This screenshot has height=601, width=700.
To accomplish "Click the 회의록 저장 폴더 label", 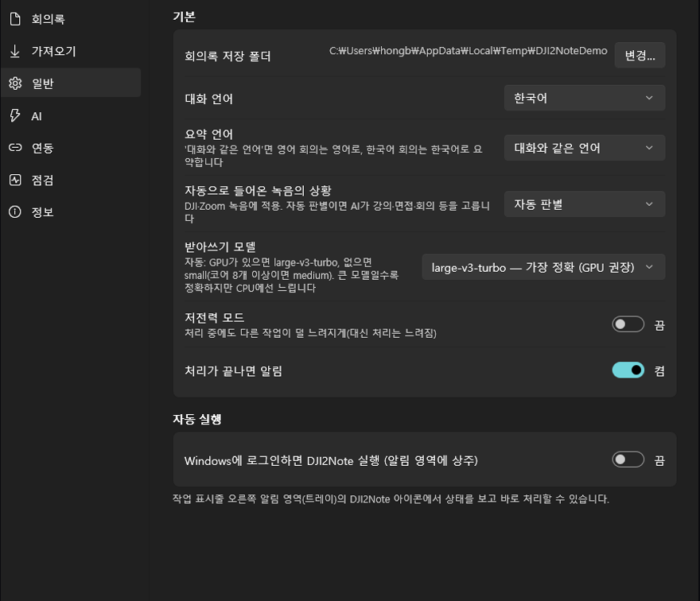I will pos(227,56).
